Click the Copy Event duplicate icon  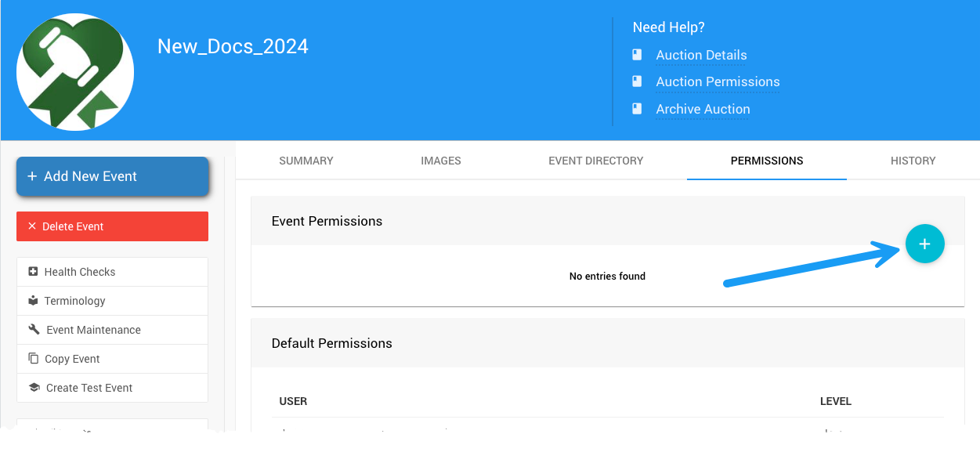(x=33, y=359)
